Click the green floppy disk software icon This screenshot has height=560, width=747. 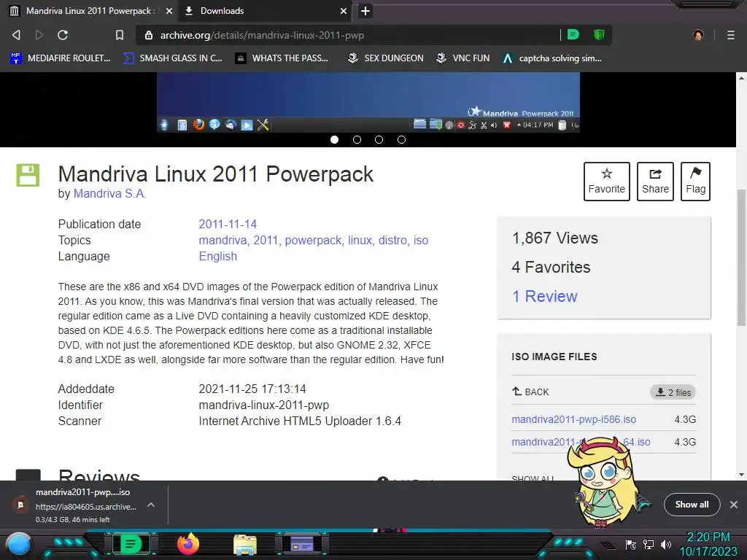28,175
